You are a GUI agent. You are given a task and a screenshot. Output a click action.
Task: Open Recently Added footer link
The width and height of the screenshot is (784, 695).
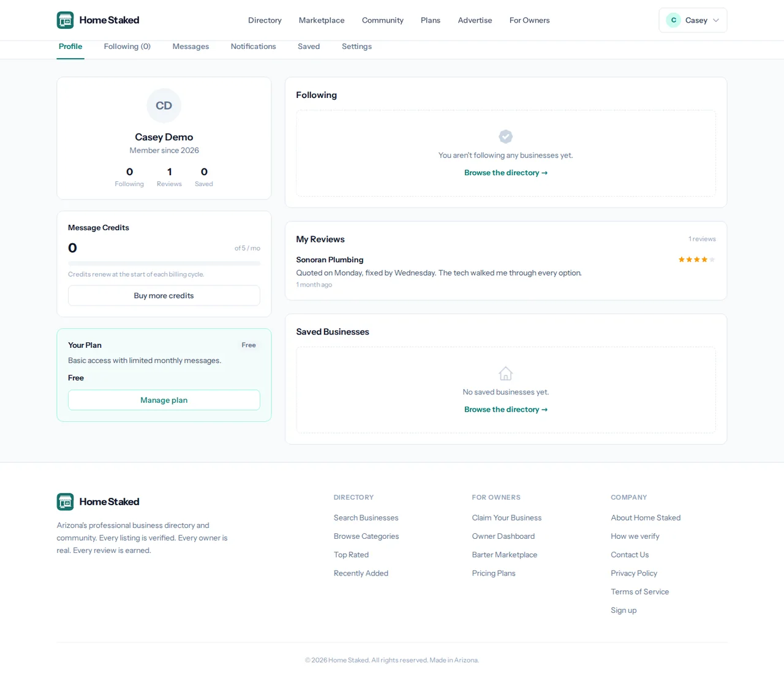coord(361,573)
